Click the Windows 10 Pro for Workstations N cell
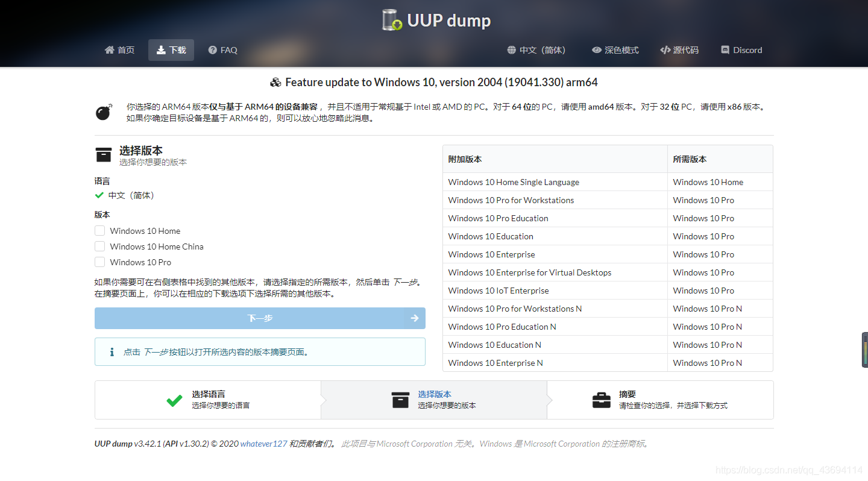The height and width of the screenshot is (481, 868). pos(555,309)
